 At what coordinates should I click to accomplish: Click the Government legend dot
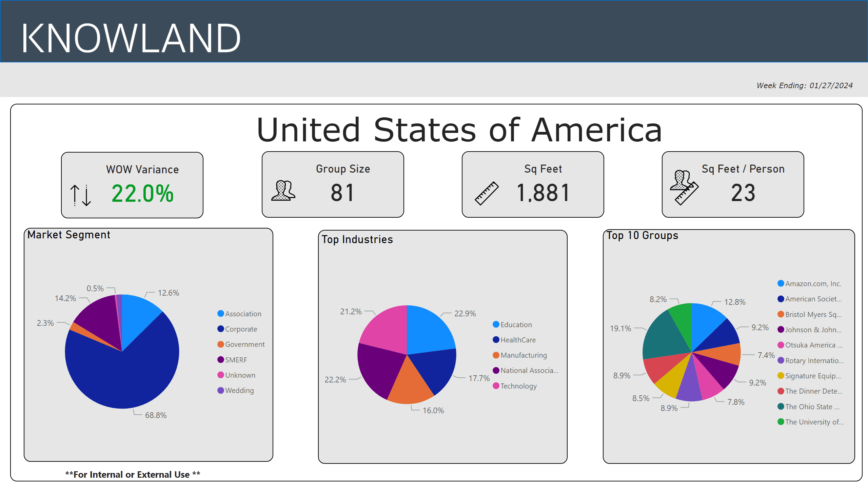[221, 344]
